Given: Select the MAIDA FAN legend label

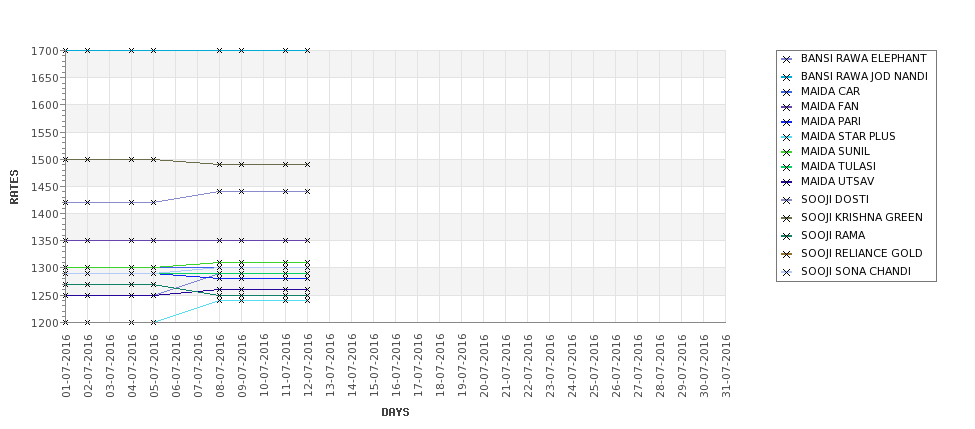Looking at the screenshot, I should 829,106.
